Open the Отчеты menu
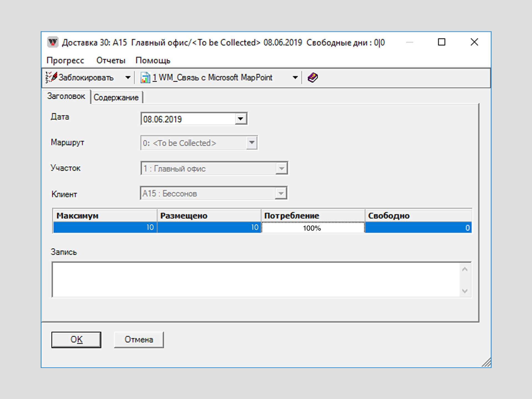 [x=111, y=60]
